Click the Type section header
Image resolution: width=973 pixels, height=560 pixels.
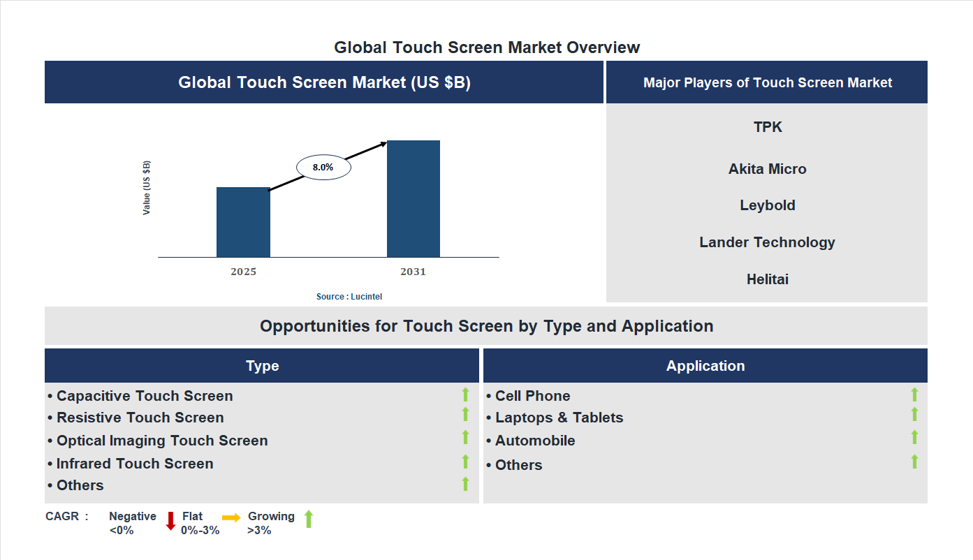pyautogui.click(x=262, y=365)
